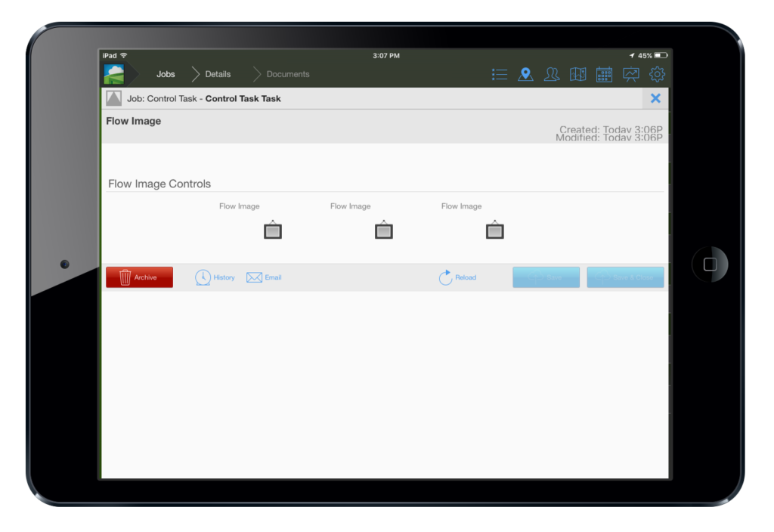View the document History
The height and width of the screenshot is (532, 774).
coord(215,277)
